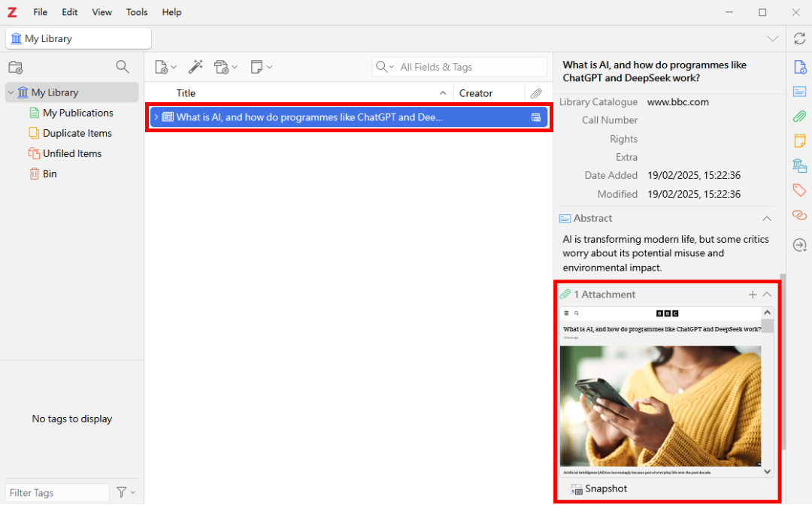Screen dimensions: 812x505
Task: Open the Edit menu
Action: 70,12
